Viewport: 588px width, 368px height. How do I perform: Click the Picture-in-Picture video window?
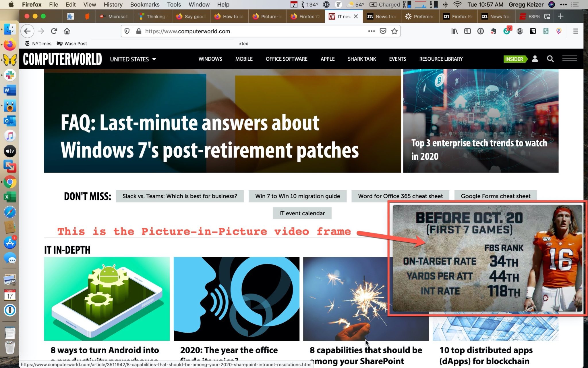point(487,258)
